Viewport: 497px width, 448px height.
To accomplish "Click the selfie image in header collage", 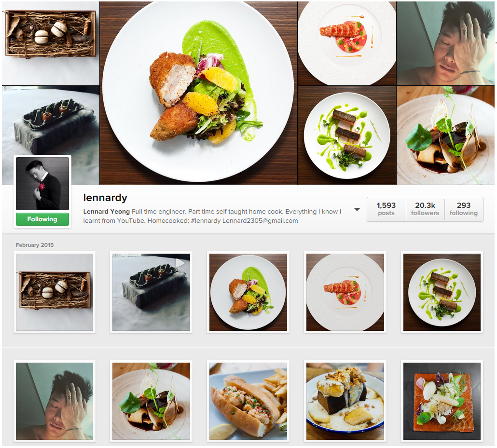I will pyautogui.click(x=445, y=43).
